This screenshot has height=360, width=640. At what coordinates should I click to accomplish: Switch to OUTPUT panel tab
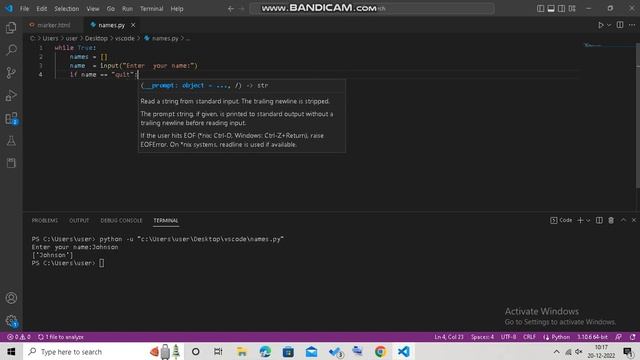pyautogui.click(x=79, y=220)
